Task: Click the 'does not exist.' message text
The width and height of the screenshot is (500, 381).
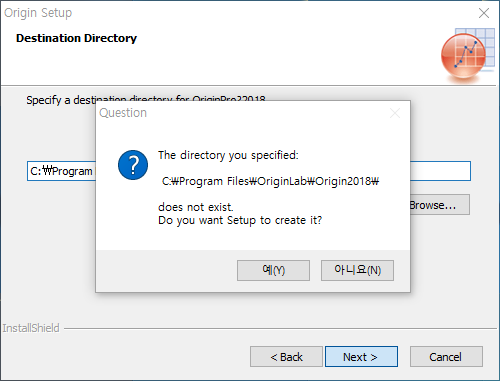Action: 196,207
